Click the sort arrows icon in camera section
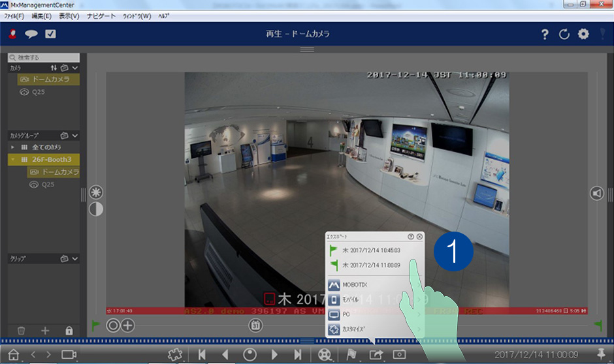Screen dimensions: 614x364 click(54, 68)
